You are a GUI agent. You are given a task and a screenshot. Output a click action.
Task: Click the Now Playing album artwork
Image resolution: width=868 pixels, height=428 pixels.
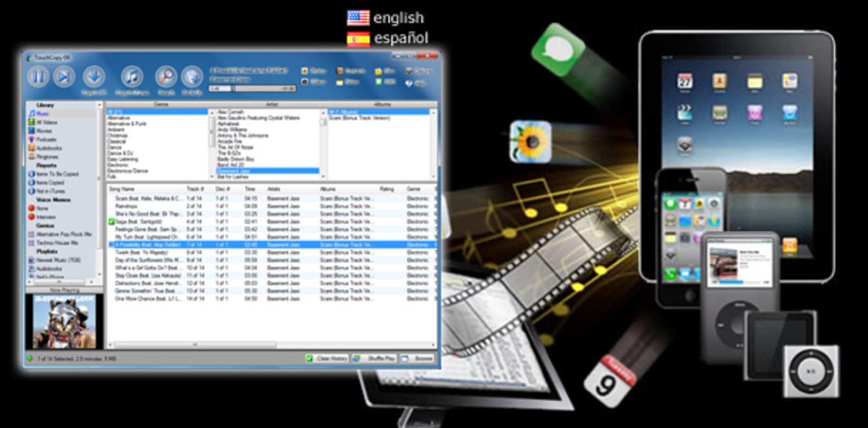tap(64, 322)
